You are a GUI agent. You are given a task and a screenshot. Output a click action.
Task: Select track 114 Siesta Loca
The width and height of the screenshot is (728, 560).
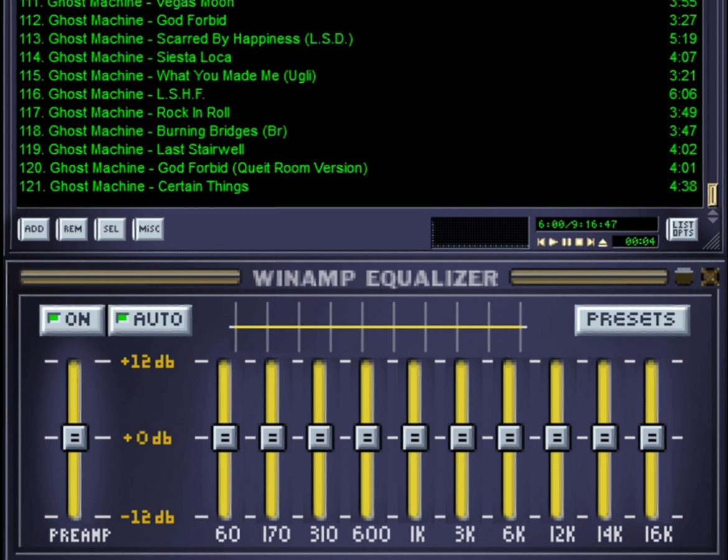(x=358, y=57)
